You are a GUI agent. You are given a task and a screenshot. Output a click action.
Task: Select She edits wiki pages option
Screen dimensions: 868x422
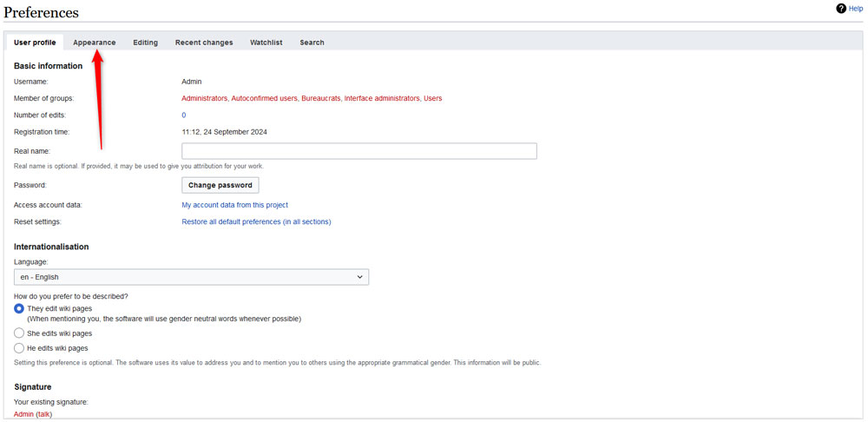pyautogui.click(x=19, y=333)
